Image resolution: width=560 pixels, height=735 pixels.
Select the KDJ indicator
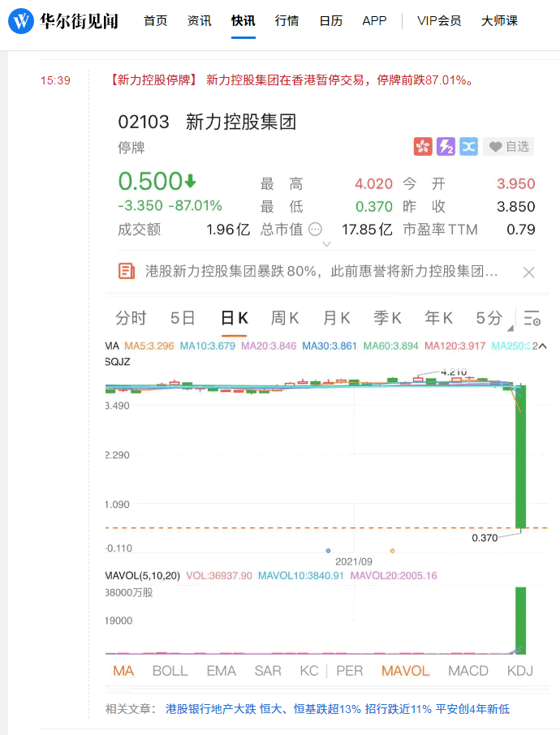click(519, 671)
